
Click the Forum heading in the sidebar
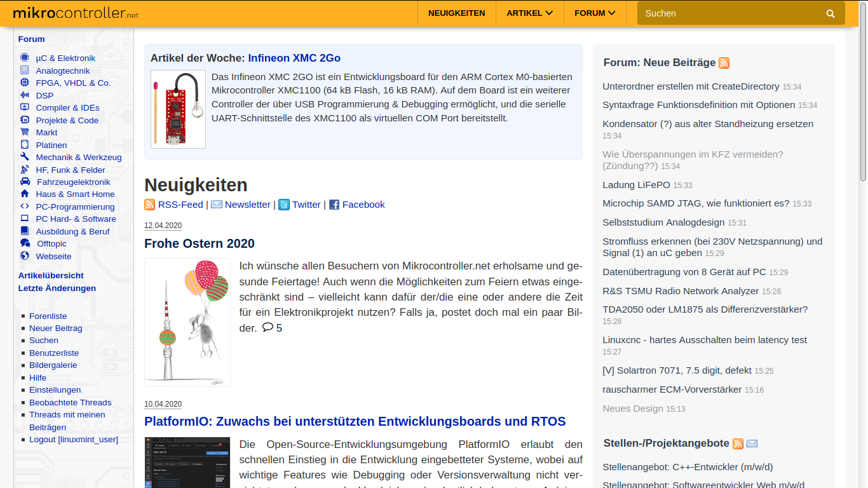point(32,39)
